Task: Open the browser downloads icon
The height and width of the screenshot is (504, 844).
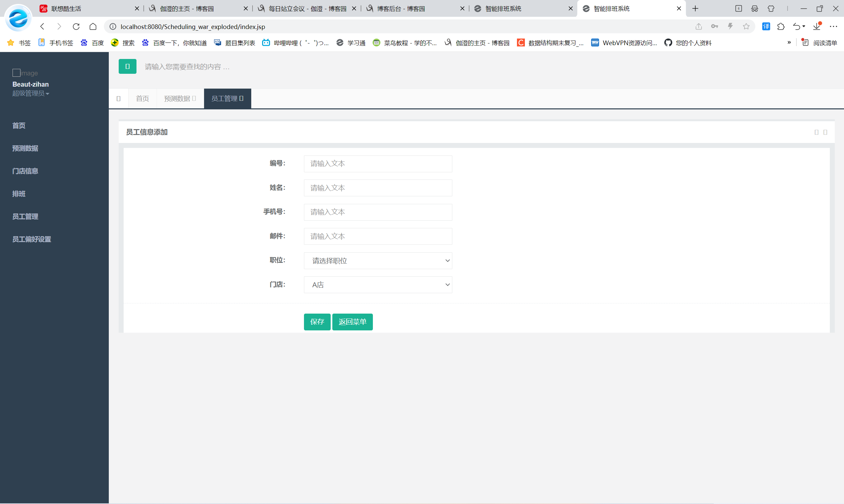Action: click(x=816, y=26)
